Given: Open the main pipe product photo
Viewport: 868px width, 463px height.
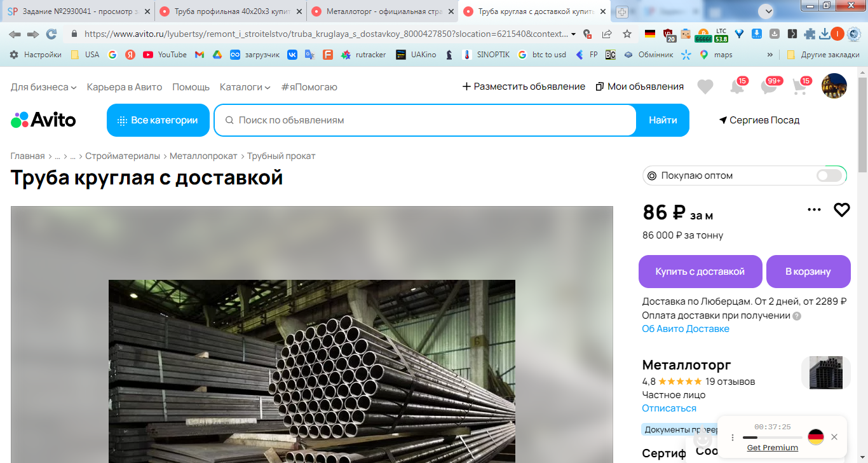Looking at the screenshot, I should pyautogui.click(x=312, y=371).
